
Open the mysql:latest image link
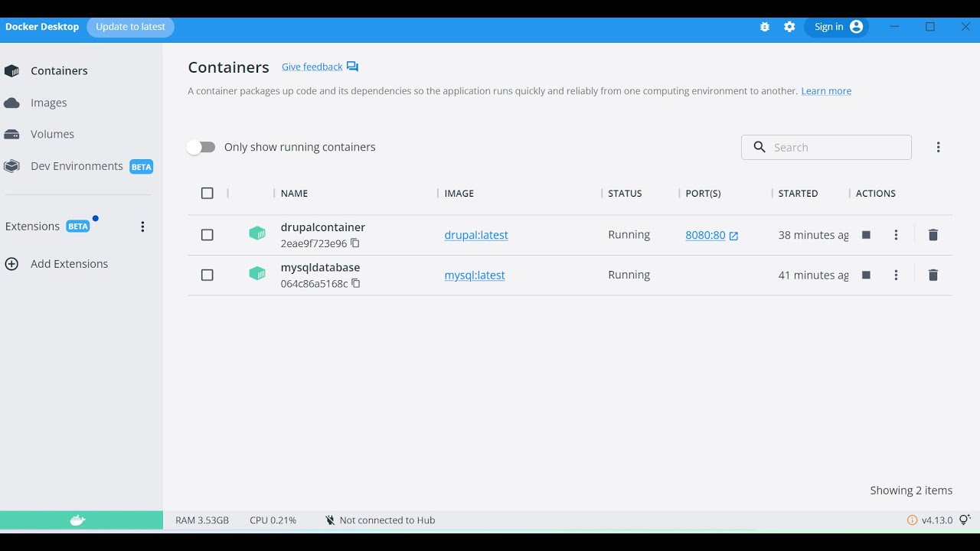(x=475, y=275)
